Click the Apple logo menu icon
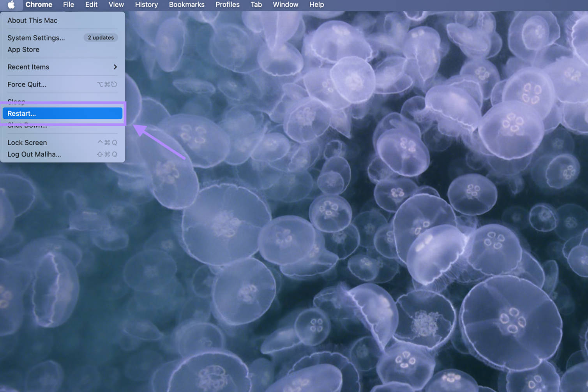Viewport: 588px width, 392px height. pyautogui.click(x=11, y=5)
